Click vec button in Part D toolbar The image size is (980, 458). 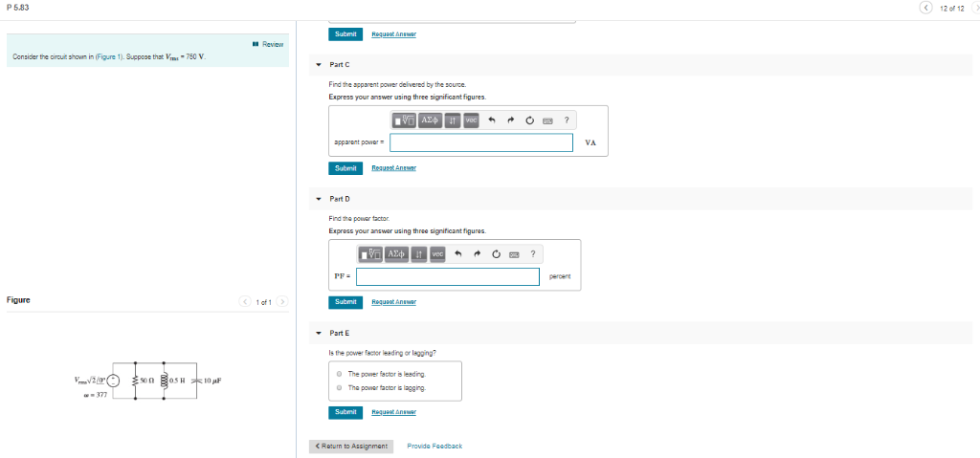[x=437, y=254]
